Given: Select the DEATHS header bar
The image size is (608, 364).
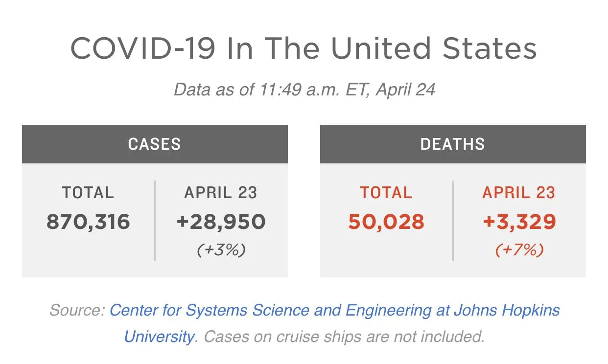Looking at the screenshot, I should 453,144.
